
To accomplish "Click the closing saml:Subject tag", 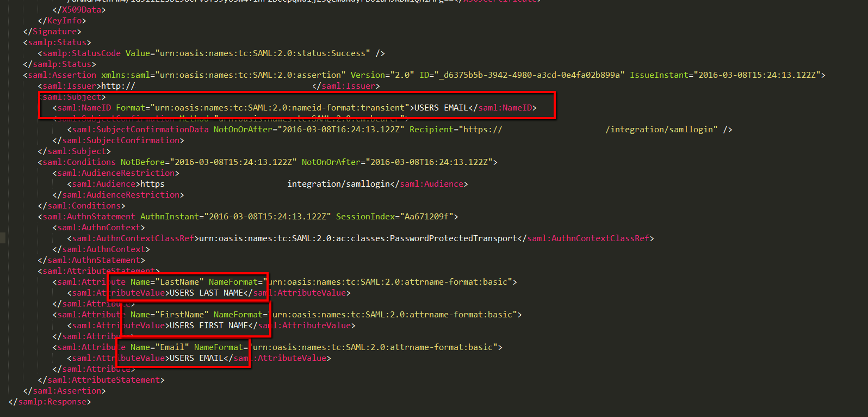I will point(75,151).
